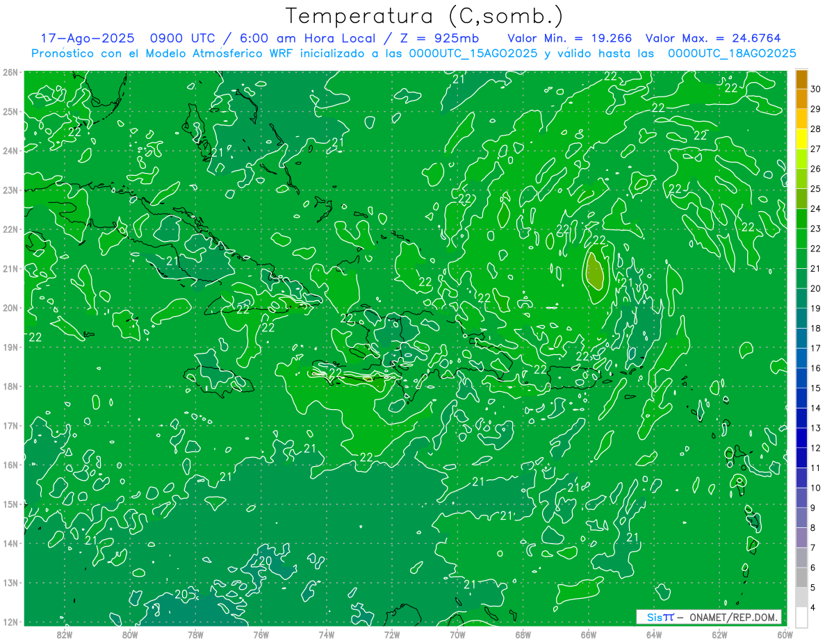Click the 27 label on the color scale
This screenshot has height=644, width=834.
pos(816,149)
